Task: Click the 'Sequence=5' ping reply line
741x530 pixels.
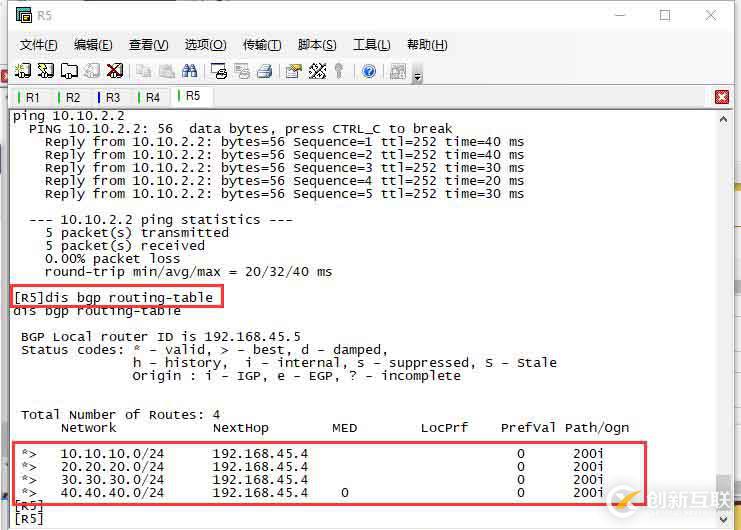Action: [x=284, y=194]
